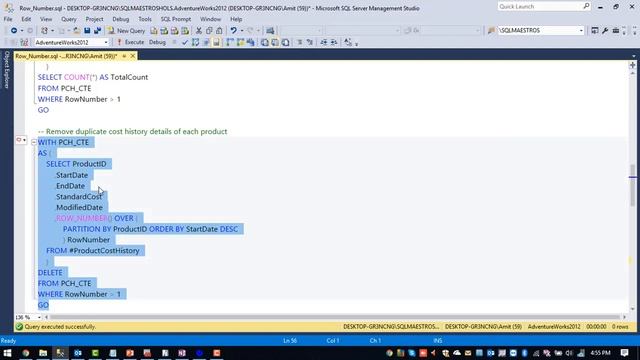Viewport: 640px width, 360px height.
Task: Open the Project menu
Action: 94,19
